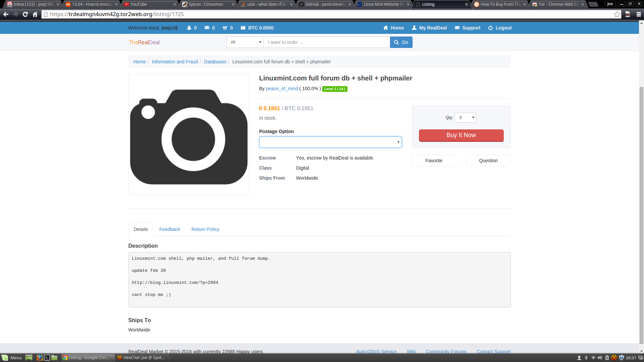644x362 pixels.
Task: Click the browser forward arrow
Action: click(15, 14)
